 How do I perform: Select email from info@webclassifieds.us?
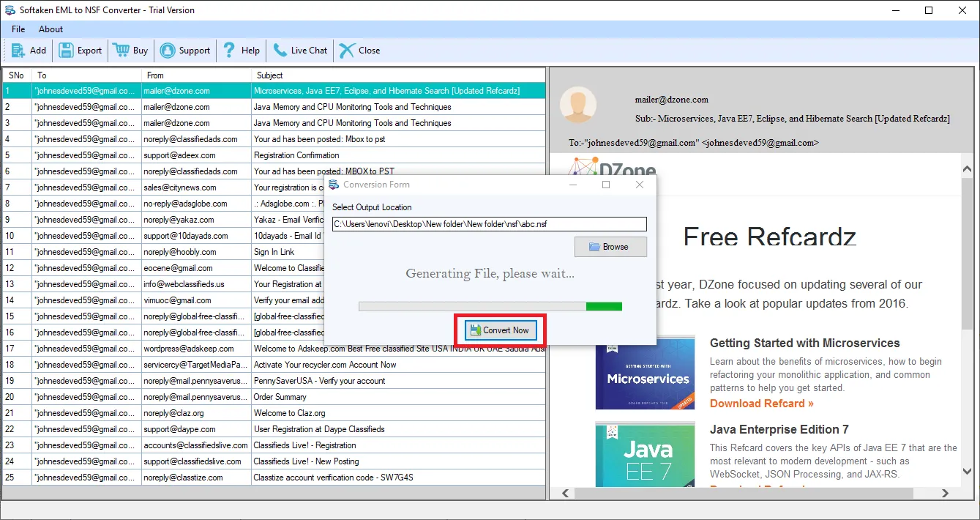(164, 284)
